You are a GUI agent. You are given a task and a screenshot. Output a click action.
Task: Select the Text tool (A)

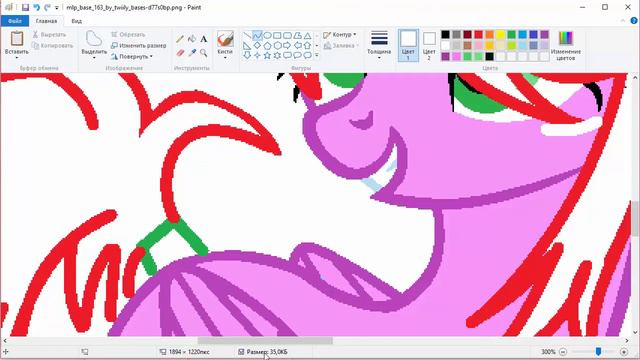(x=204, y=39)
